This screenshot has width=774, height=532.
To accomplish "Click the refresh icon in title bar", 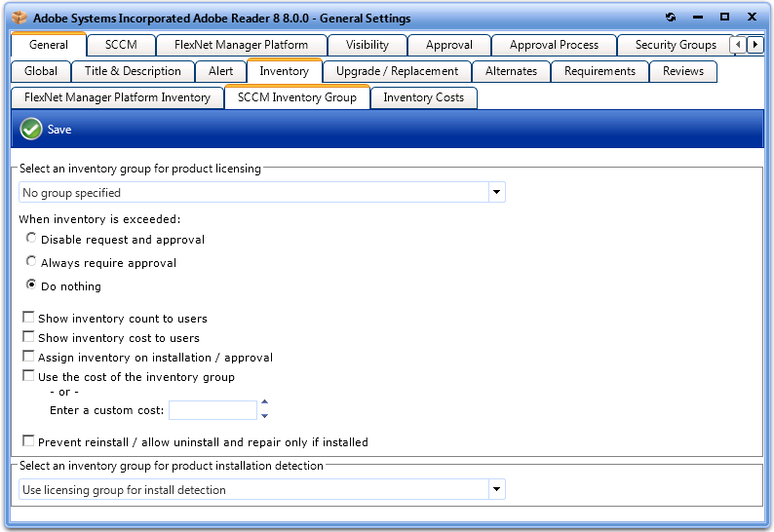I will 671,18.
